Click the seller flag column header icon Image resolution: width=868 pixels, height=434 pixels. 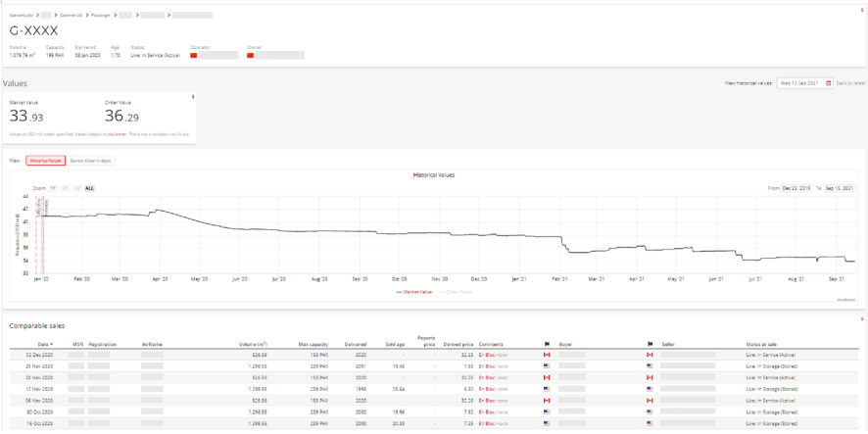point(650,344)
